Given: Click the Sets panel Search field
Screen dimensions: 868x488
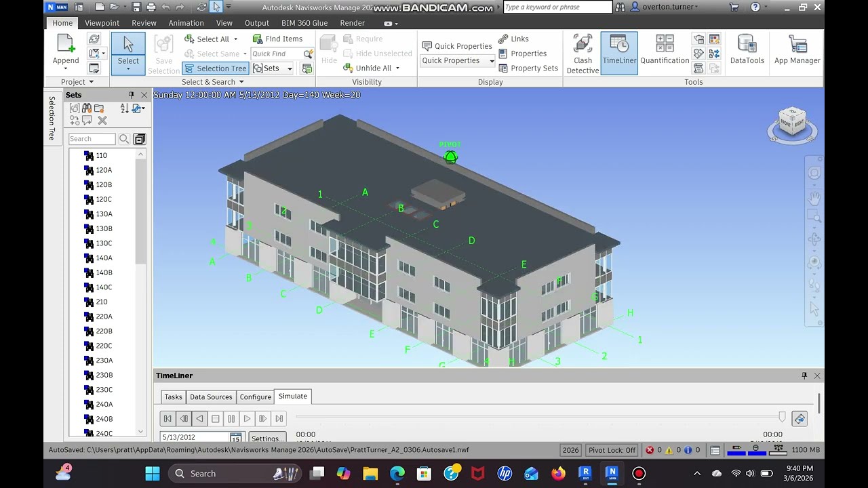Looking at the screenshot, I should [92, 139].
